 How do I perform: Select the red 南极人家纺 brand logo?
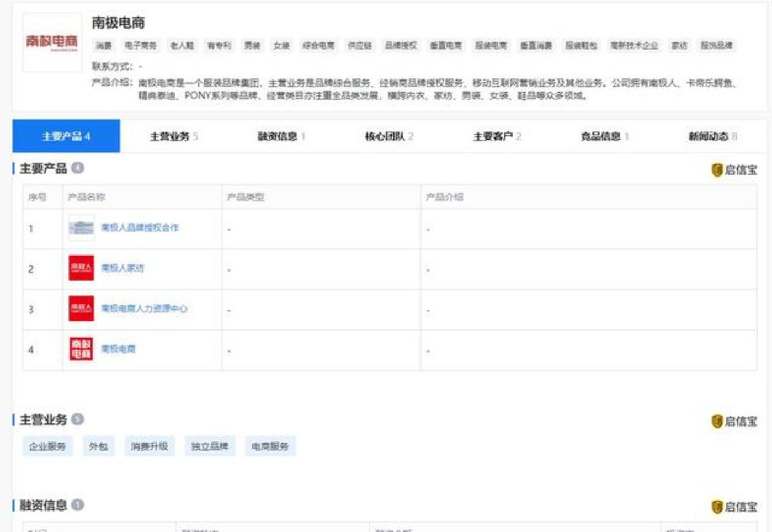pos(82,269)
